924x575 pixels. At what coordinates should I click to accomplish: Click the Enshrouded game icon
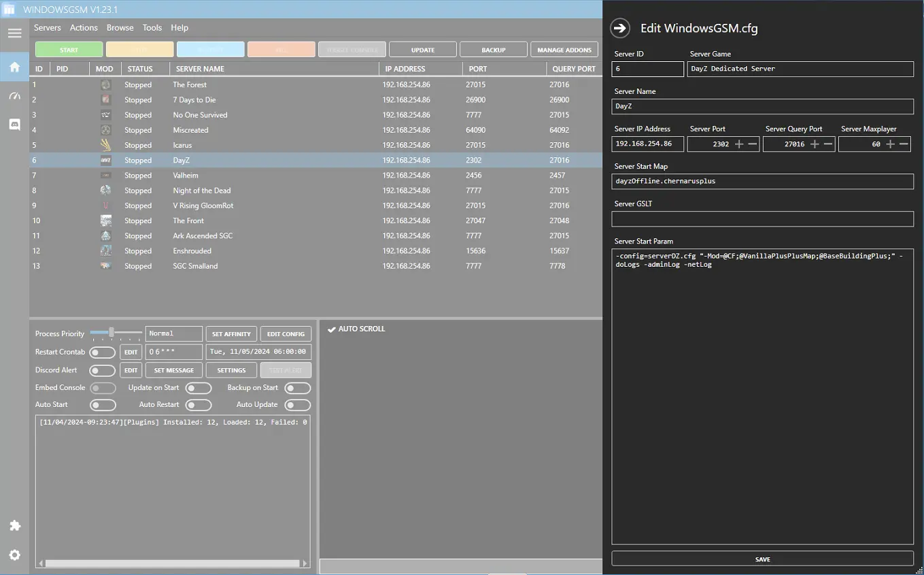(x=105, y=250)
